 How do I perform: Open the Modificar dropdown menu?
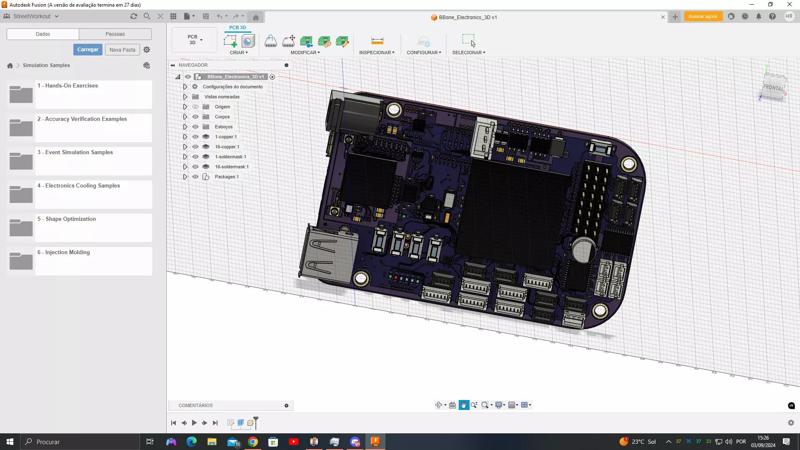click(x=305, y=52)
